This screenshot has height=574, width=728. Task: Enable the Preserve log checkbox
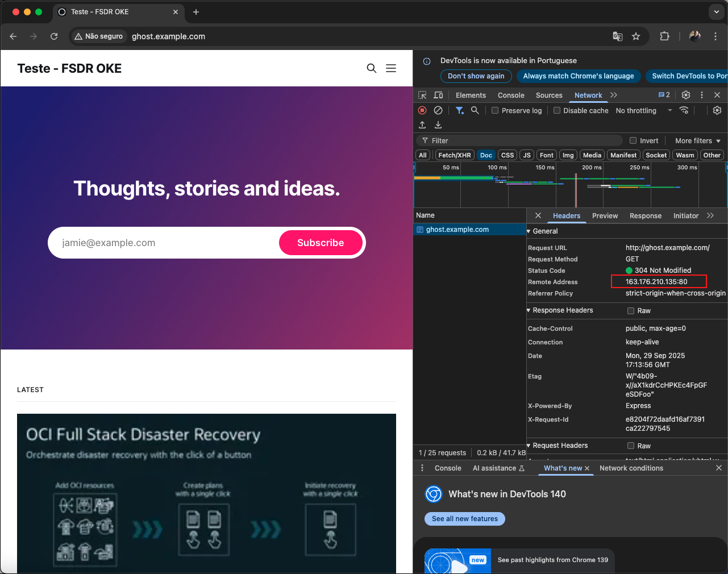495,111
